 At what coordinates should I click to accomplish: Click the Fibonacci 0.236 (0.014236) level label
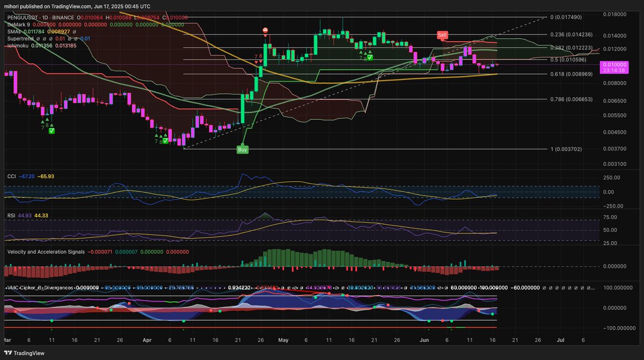pyautogui.click(x=572, y=34)
